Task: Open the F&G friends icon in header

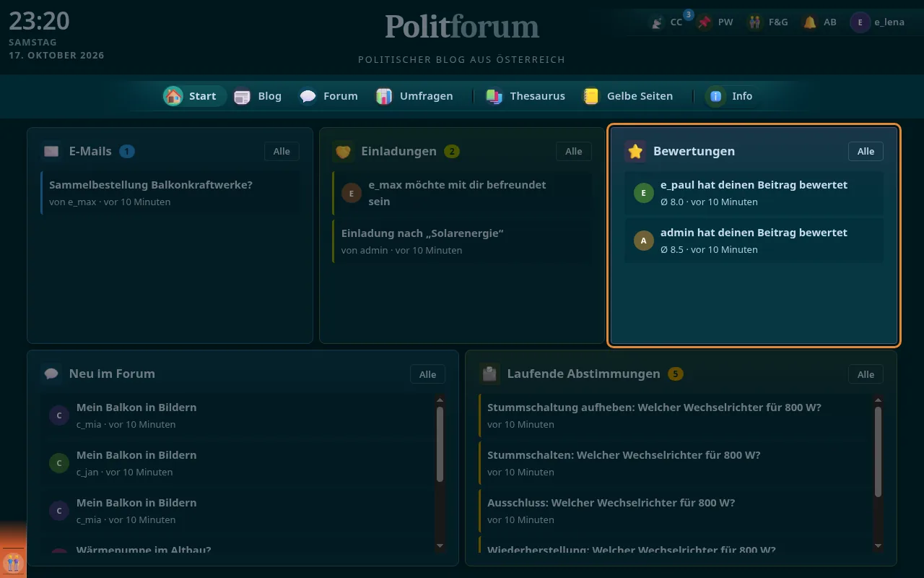Action: point(755,22)
